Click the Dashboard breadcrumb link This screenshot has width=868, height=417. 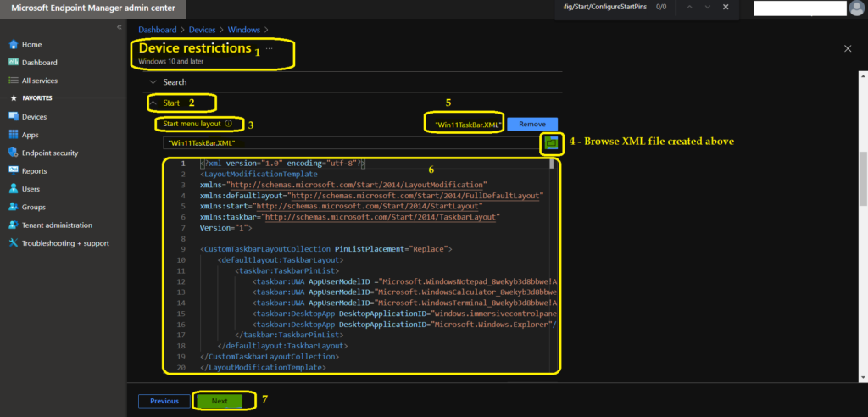tap(157, 30)
